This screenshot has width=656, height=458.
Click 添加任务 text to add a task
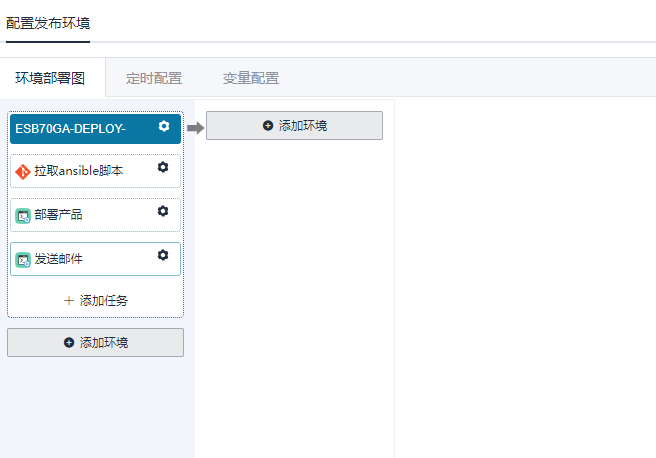click(x=103, y=300)
